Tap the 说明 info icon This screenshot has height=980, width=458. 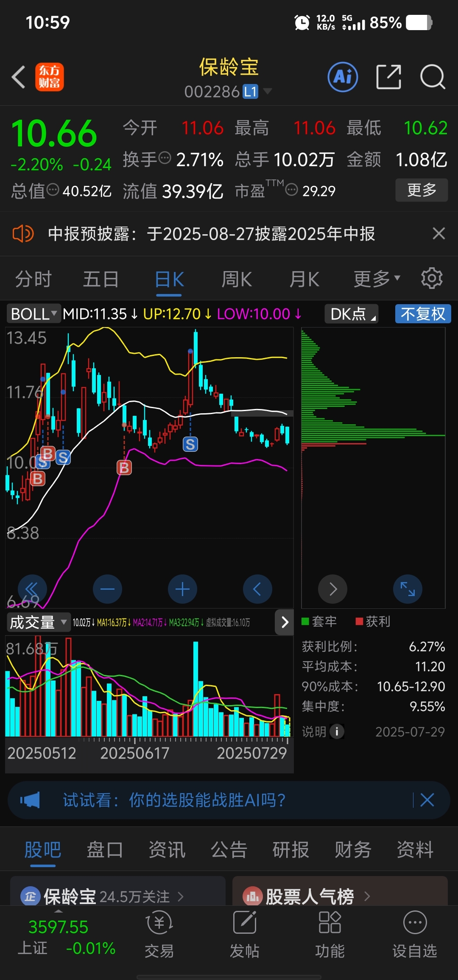[x=337, y=731]
